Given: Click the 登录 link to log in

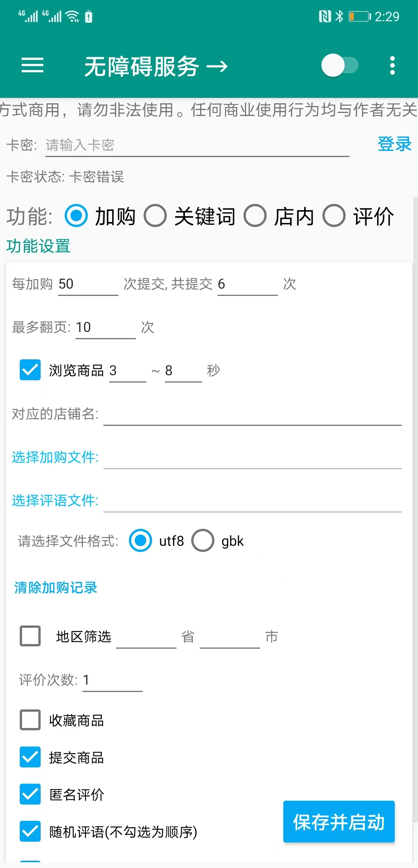Looking at the screenshot, I should pos(395,144).
